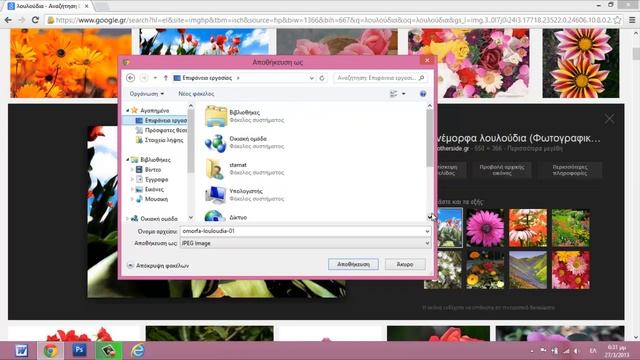Open the Οικιακή ομάδα icon in the file list
Screen dimensions: 640x360
[216, 142]
